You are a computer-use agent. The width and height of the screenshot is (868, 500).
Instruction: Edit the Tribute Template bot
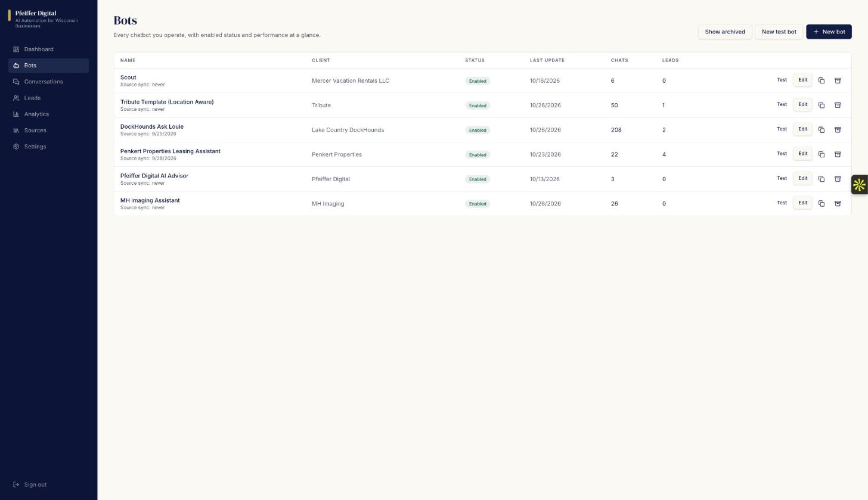(803, 104)
